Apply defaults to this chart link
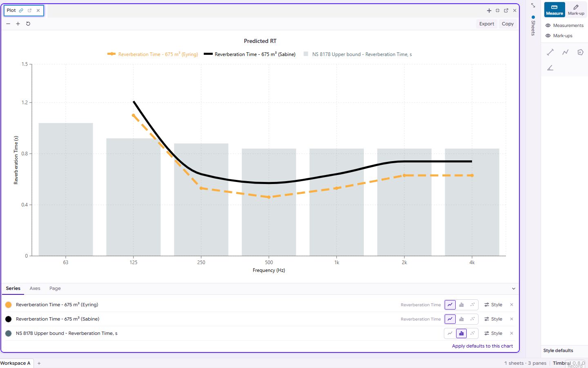Screen dimensions: 588x368 click(482, 346)
